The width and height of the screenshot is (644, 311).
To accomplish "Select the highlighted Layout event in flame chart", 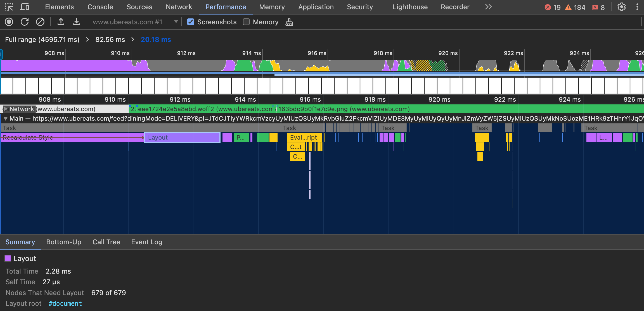I will (x=182, y=137).
